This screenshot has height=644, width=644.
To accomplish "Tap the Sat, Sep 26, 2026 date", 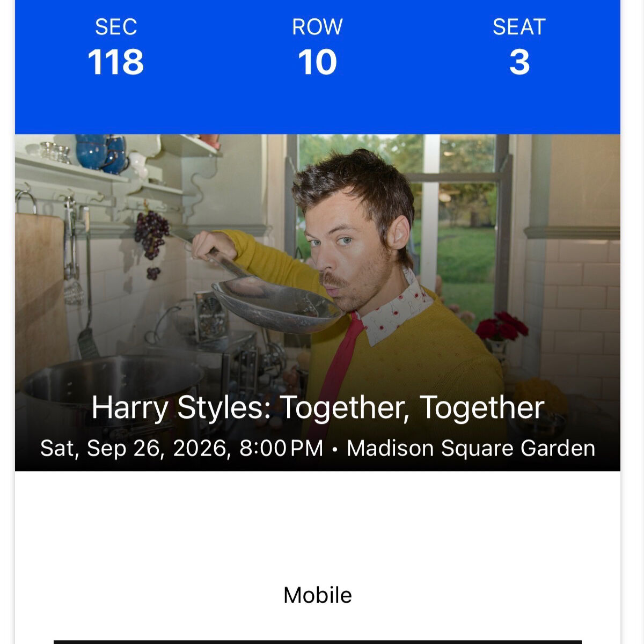I will [135, 448].
